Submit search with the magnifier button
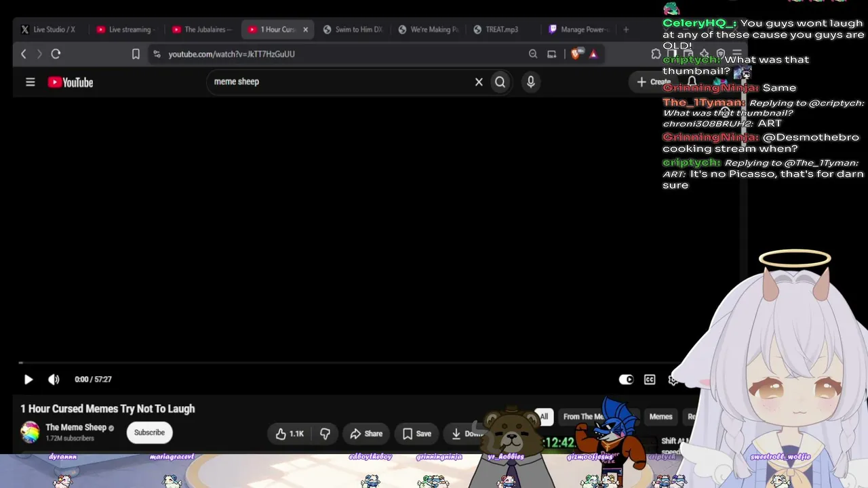The width and height of the screenshot is (868, 488). point(500,82)
